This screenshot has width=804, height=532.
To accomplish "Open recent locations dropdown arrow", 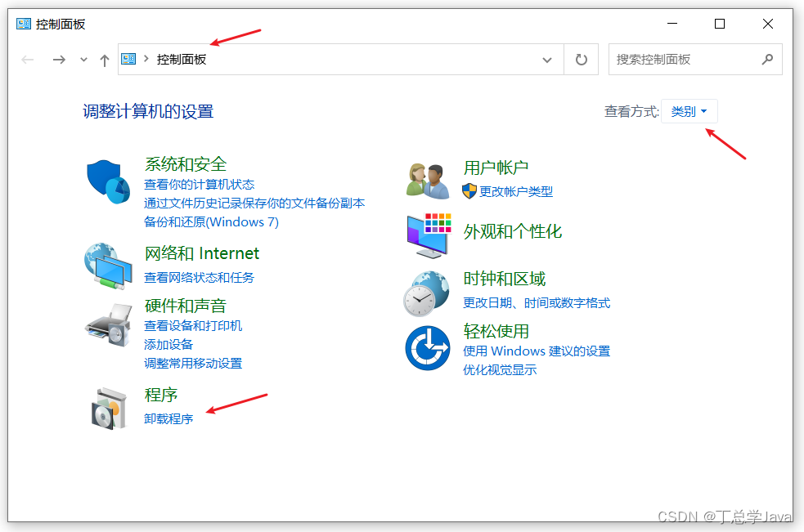I will [x=83, y=60].
